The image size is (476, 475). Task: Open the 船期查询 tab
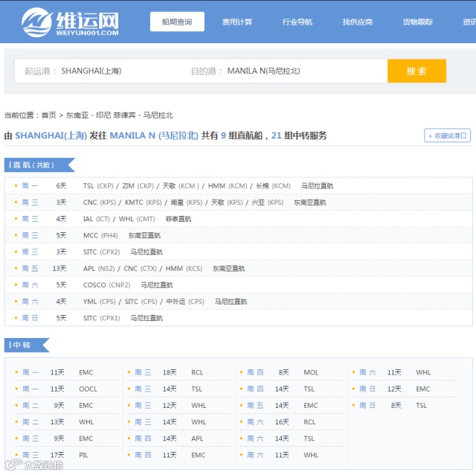[177, 22]
